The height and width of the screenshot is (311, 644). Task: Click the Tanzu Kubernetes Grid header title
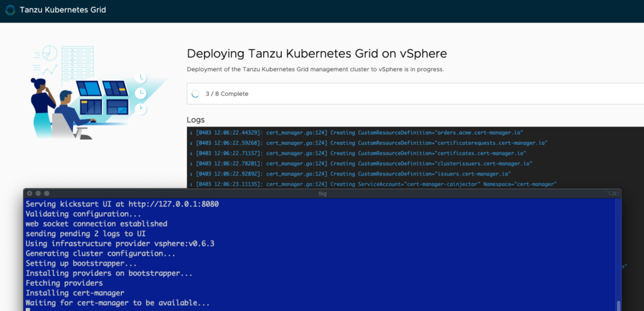[x=63, y=11]
